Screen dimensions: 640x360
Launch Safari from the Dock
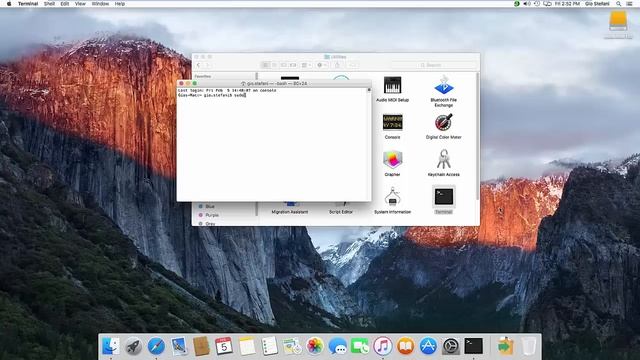point(156,346)
